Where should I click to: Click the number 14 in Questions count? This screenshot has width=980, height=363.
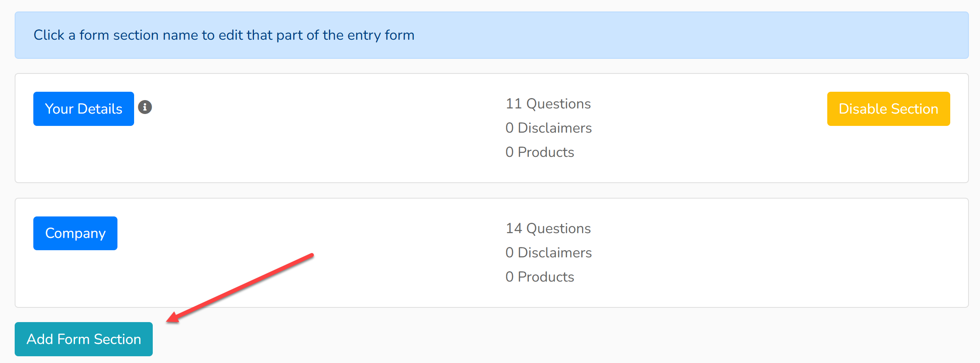[x=513, y=228]
